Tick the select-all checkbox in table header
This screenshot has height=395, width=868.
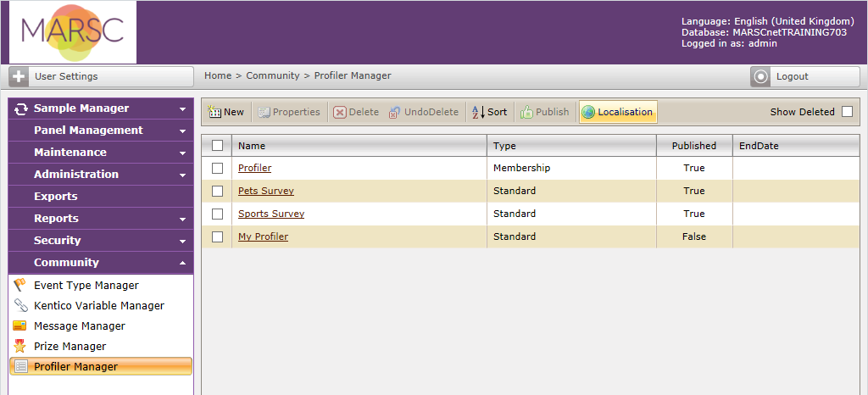[218, 146]
